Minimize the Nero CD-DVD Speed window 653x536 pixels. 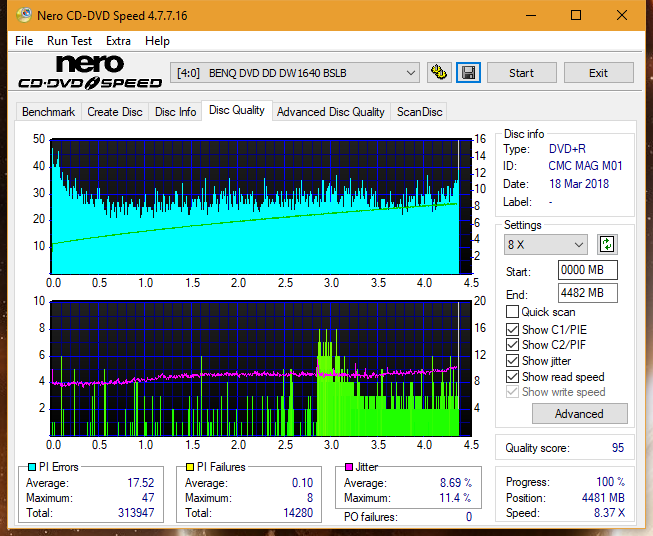pos(531,15)
